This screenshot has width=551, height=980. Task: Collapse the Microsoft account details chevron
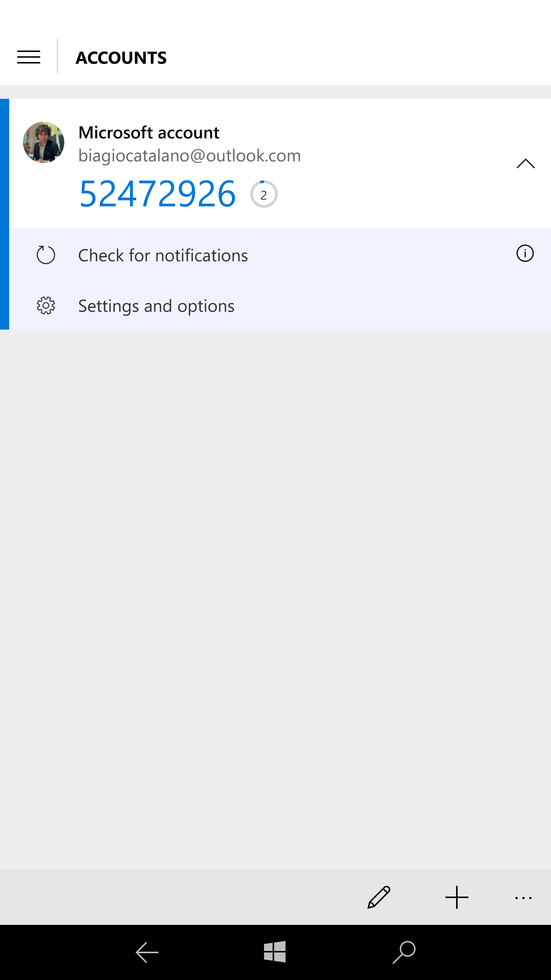tap(525, 163)
